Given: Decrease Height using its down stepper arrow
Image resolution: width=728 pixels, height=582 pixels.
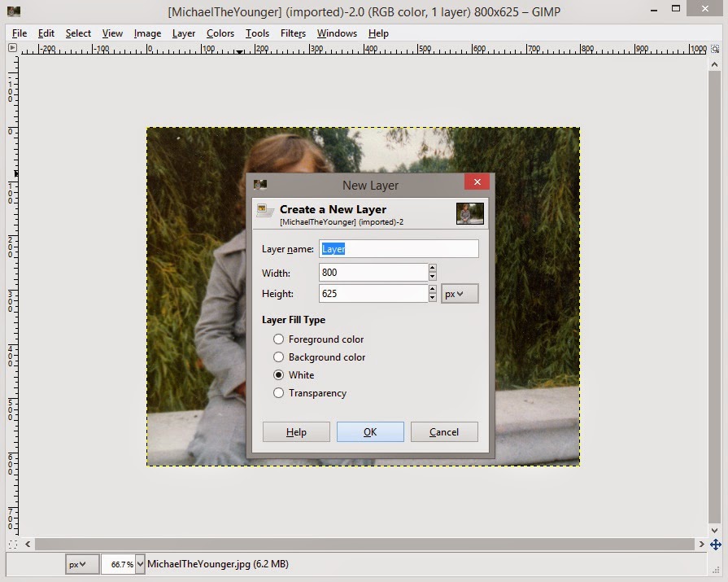Looking at the screenshot, I should click(432, 296).
